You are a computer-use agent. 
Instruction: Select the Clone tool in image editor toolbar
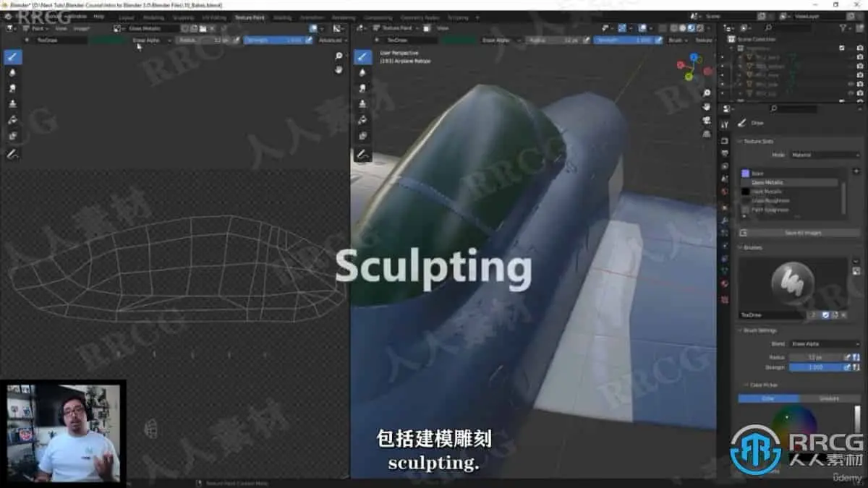(13, 105)
